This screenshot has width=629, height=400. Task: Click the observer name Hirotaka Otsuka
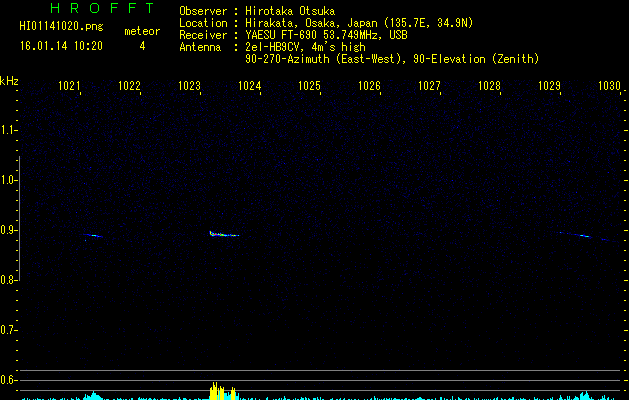point(290,11)
